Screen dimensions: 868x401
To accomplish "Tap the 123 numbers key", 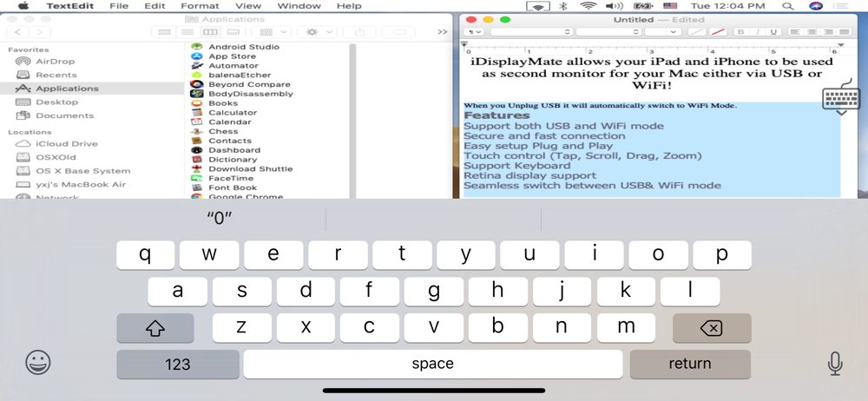I will coord(178,364).
